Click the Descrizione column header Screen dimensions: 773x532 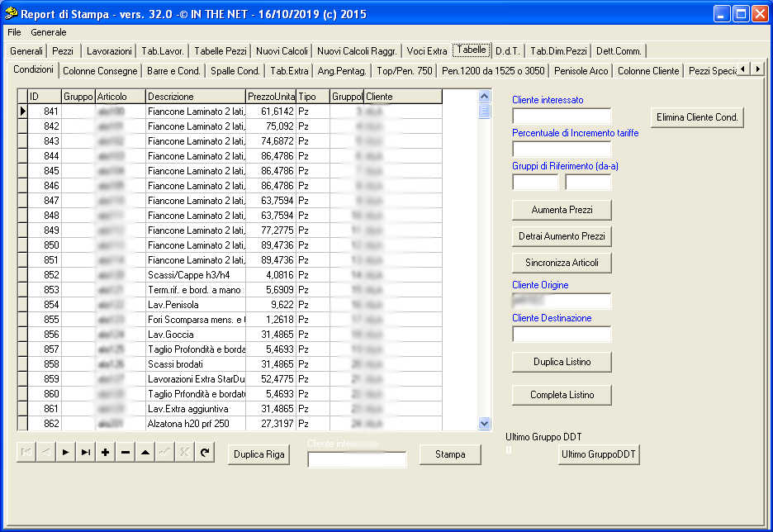tap(196, 97)
